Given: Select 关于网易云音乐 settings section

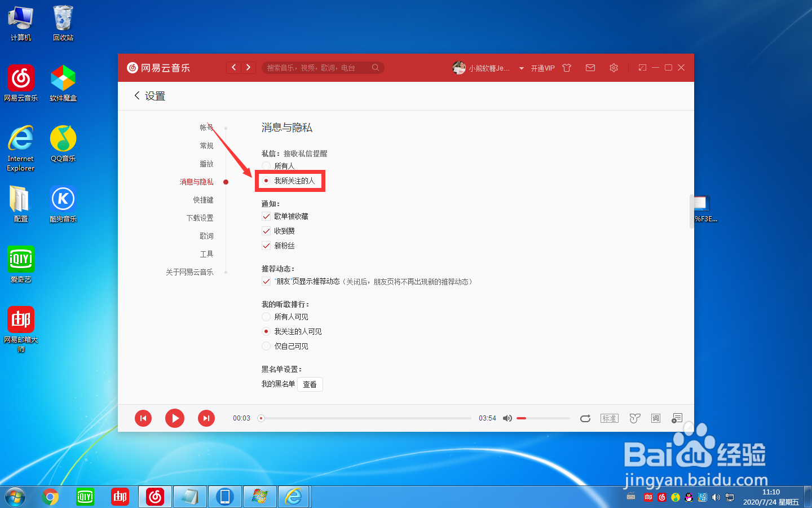Looking at the screenshot, I should coord(189,272).
